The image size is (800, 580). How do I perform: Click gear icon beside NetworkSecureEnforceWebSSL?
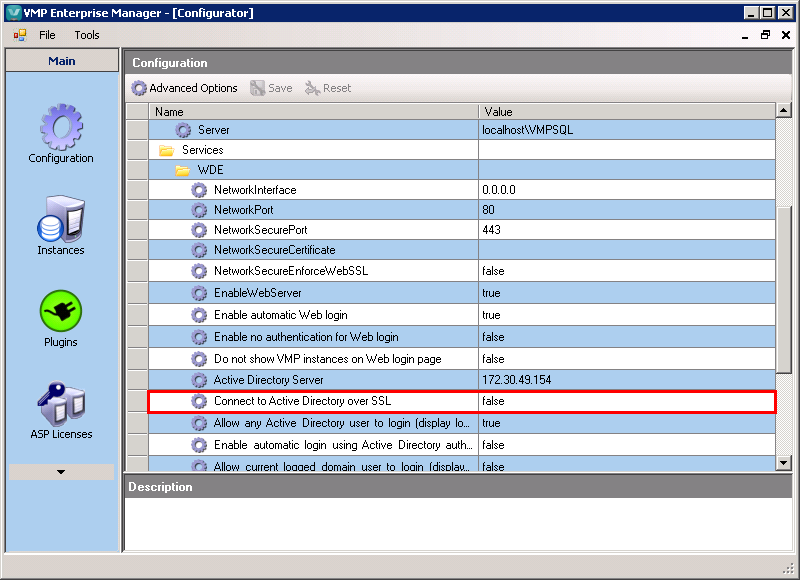pyautogui.click(x=199, y=271)
